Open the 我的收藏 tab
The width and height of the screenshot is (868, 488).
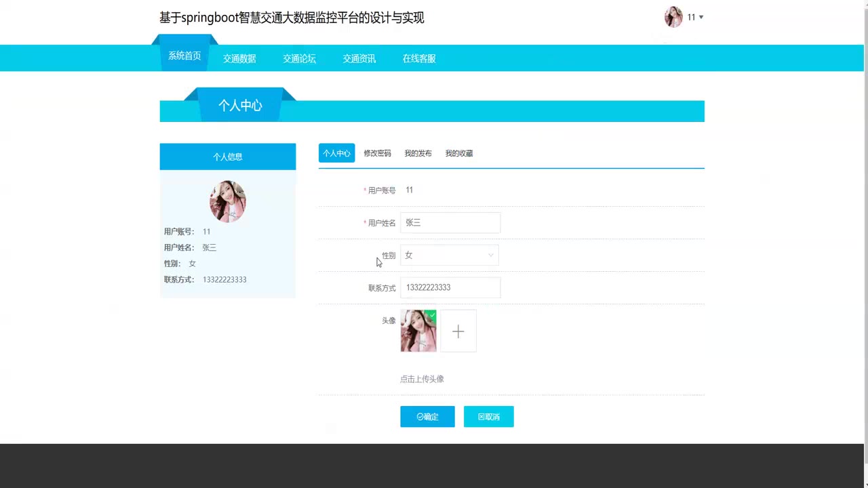[x=459, y=153]
